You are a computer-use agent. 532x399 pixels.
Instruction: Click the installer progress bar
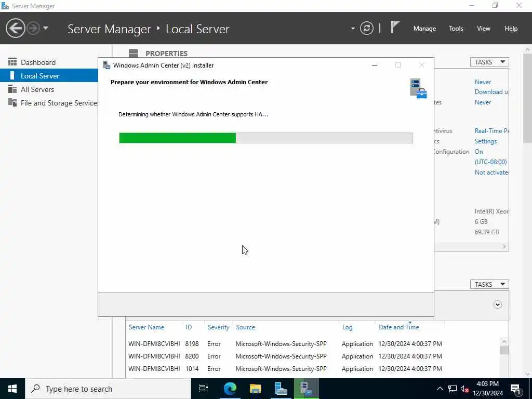click(x=265, y=138)
